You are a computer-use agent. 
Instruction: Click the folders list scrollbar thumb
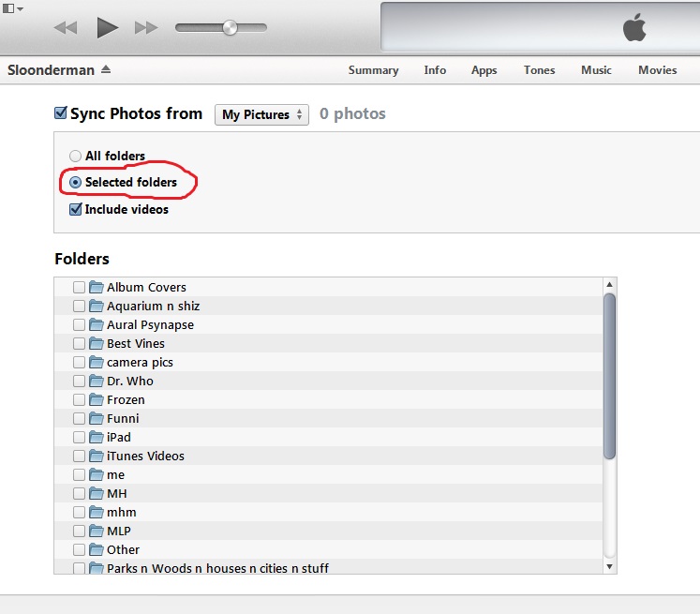click(x=609, y=376)
